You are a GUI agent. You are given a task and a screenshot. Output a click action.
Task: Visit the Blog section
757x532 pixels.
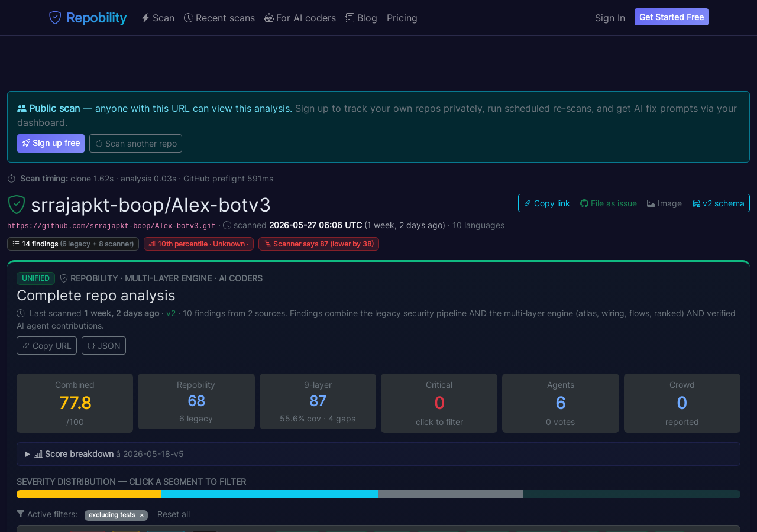click(x=361, y=18)
